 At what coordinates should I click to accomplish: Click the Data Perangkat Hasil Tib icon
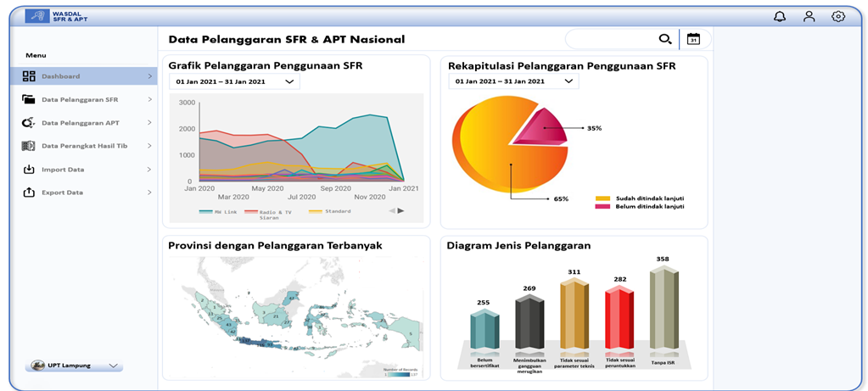(x=28, y=146)
